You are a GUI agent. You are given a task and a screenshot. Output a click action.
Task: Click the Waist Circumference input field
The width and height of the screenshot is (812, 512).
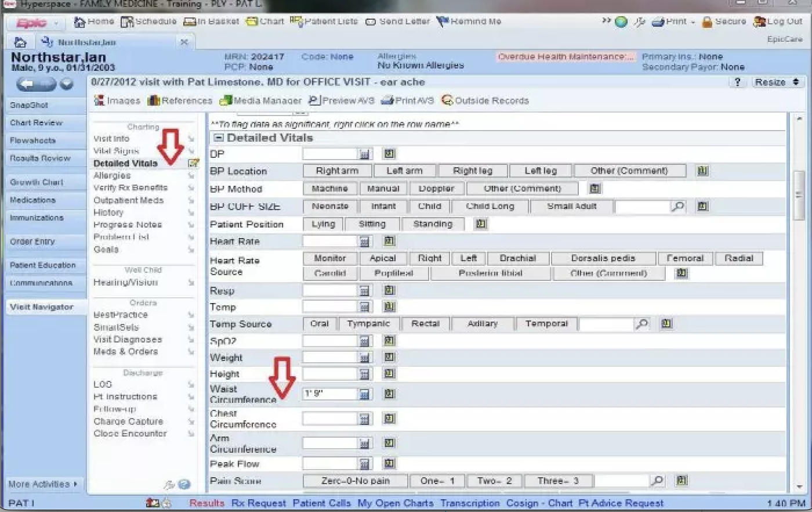point(329,394)
